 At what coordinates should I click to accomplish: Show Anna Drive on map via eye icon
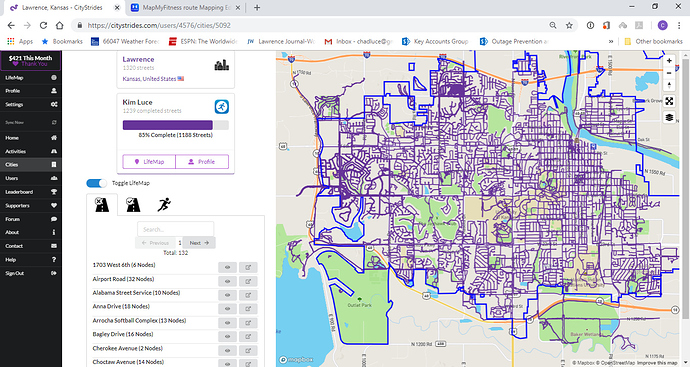click(x=228, y=309)
